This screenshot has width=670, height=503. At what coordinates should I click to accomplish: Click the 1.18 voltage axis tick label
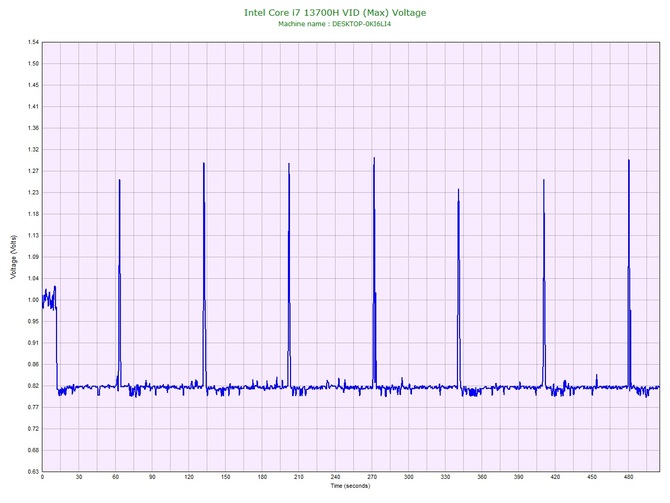point(33,214)
